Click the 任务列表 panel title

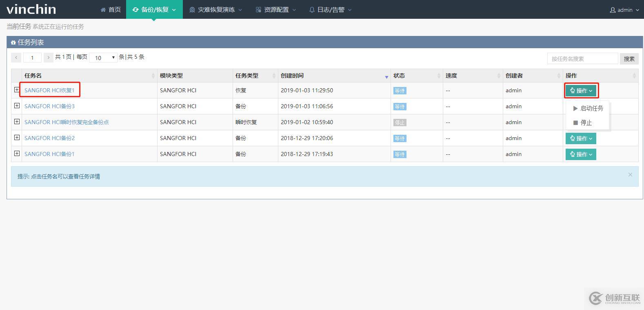[x=31, y=42]
